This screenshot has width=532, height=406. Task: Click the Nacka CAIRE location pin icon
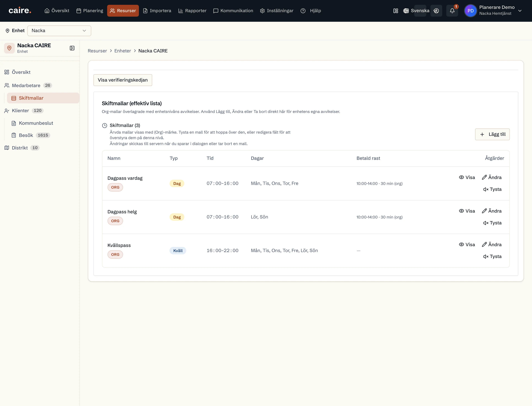tap(9, 48)
